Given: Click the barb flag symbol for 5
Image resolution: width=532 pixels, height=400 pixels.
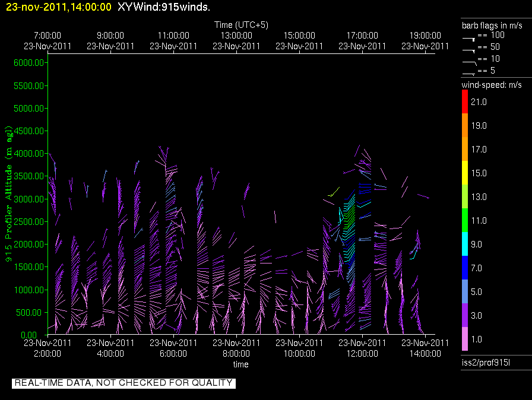Looking at the screenshot, I should pyautogui.click(x=468, y=74).
